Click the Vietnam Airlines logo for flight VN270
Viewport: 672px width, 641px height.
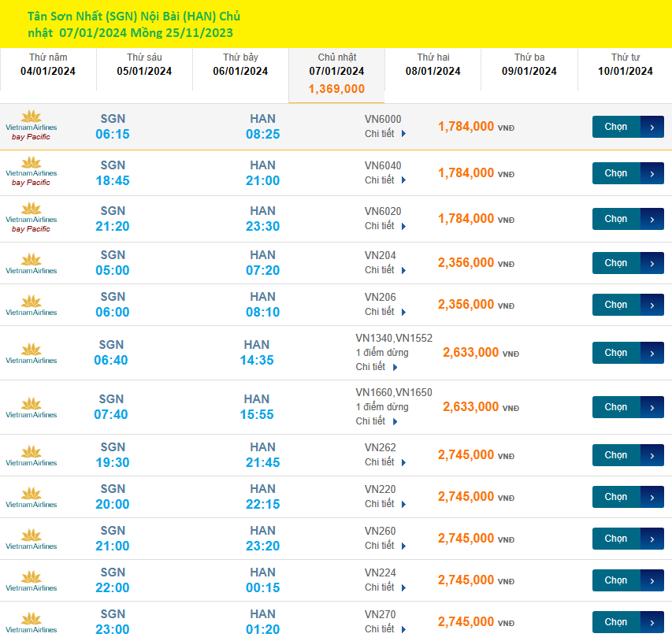31,622
